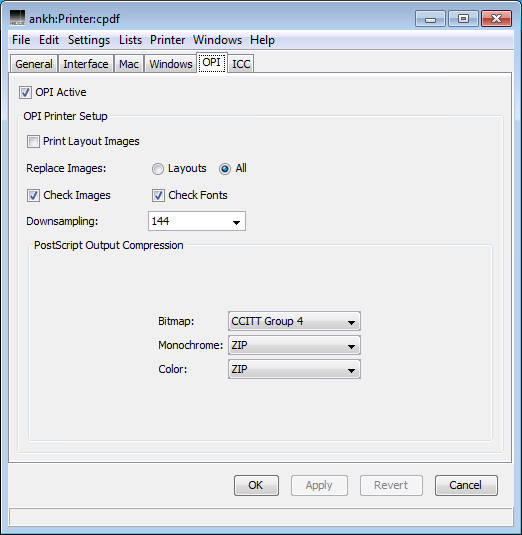Click the 'Downsampling:' label
Viewport: 522px width, 535px height.
point(62,221)
